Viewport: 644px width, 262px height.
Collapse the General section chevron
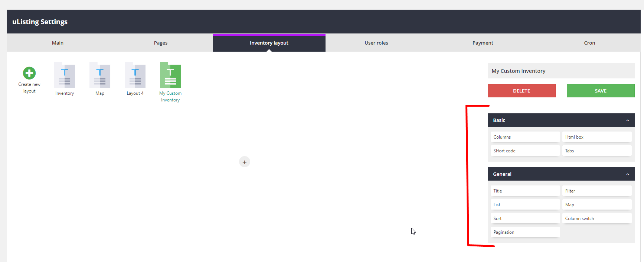628,174
